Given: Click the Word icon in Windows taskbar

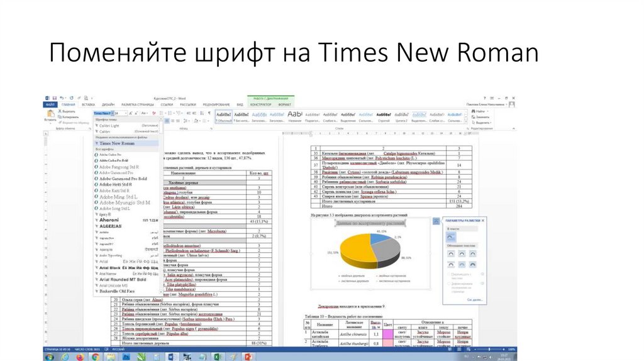Looking at the screenshot, I should (x=171, y=357).
